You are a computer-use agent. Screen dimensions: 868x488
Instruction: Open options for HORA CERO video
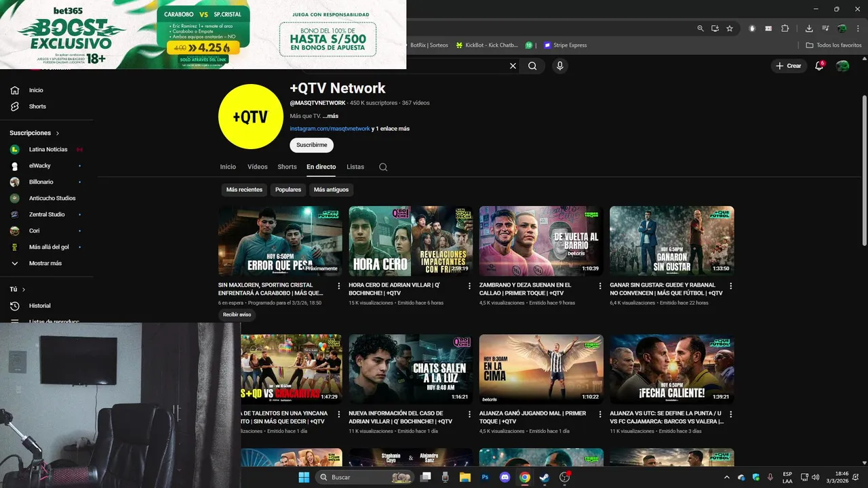click(469, 286)
